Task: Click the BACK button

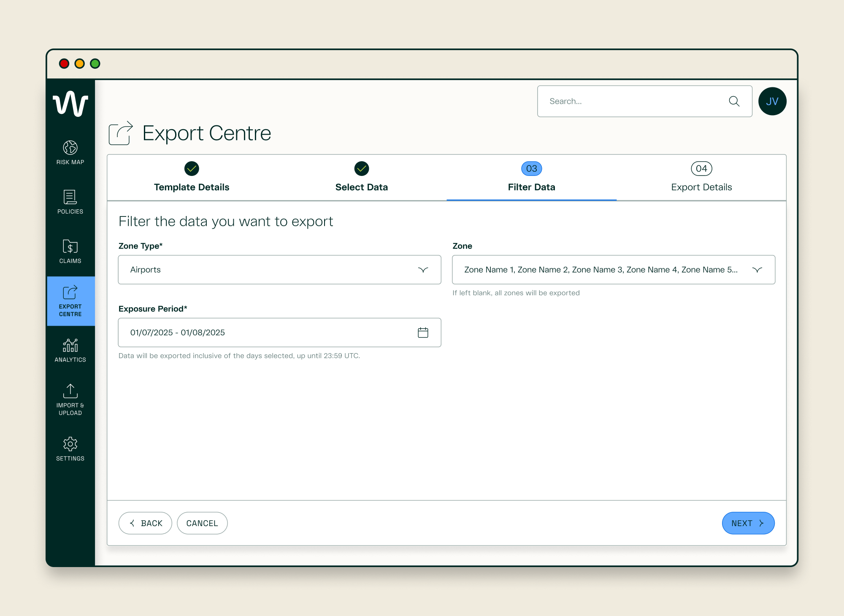Action: [145, 523]
